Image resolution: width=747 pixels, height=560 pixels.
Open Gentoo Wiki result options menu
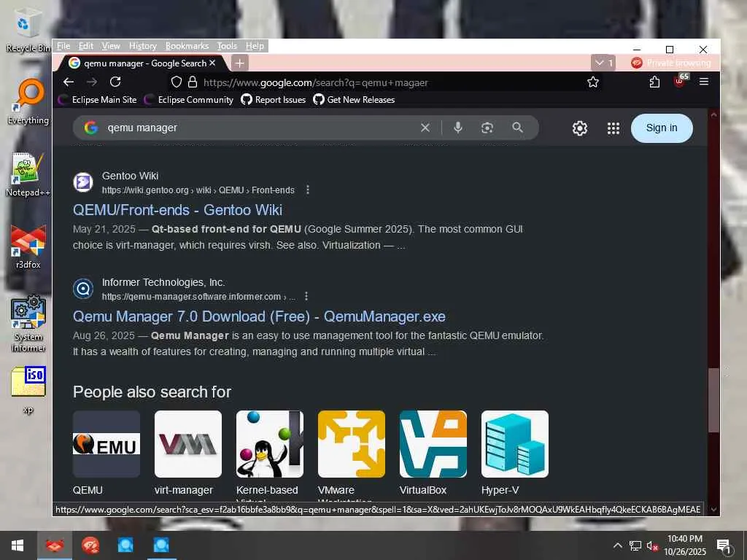coord(308,190)
